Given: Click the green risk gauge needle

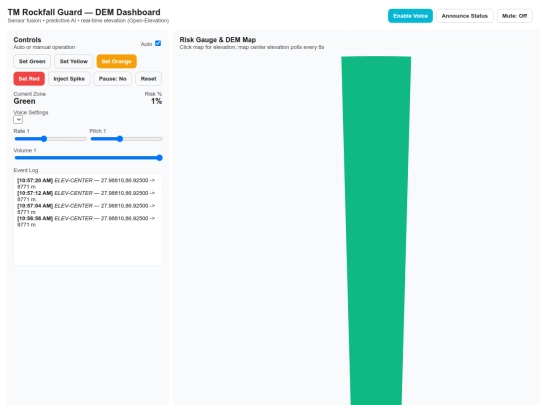Looking at the screenshot, I should [376, 231].
